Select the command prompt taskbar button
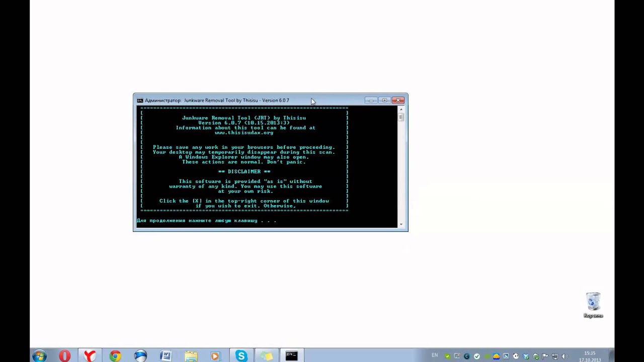The height and width of the screenshot is (362, 644). [x=291, y=356]
